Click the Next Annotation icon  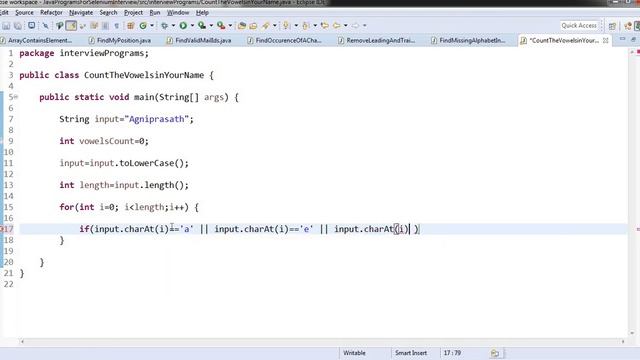286,26
